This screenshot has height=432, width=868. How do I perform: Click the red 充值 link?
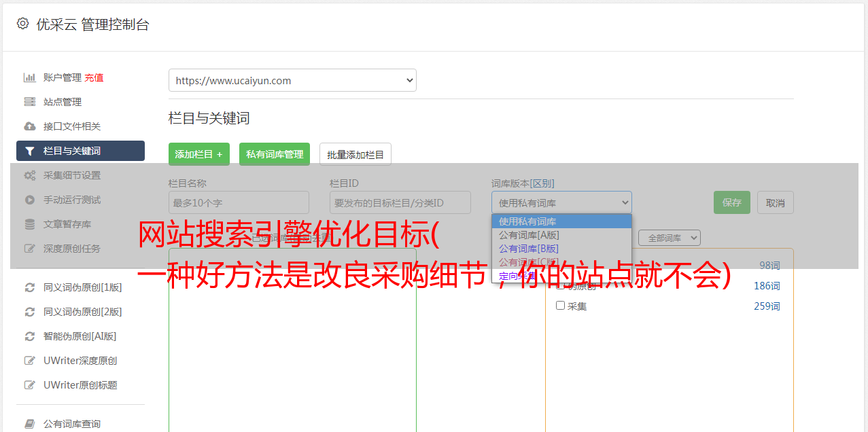pyautogui.click(x=94, y=77)
